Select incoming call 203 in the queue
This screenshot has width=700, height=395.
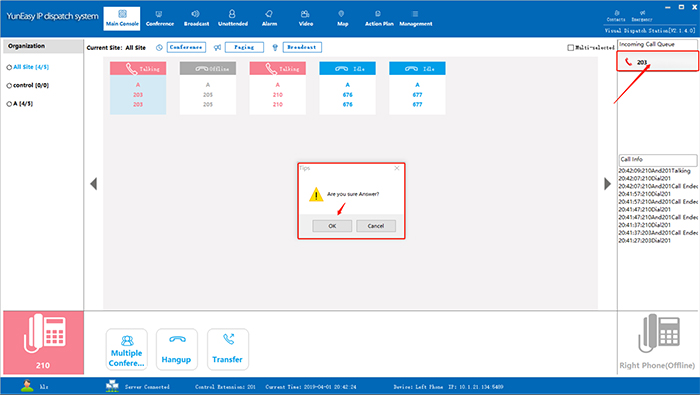[658, 62]
